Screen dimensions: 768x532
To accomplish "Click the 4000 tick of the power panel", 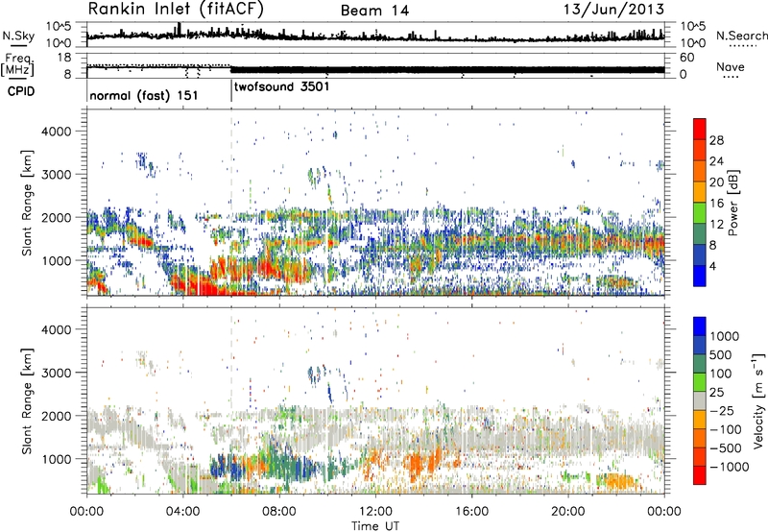I will pyautogui.click(x=56, y=132).
